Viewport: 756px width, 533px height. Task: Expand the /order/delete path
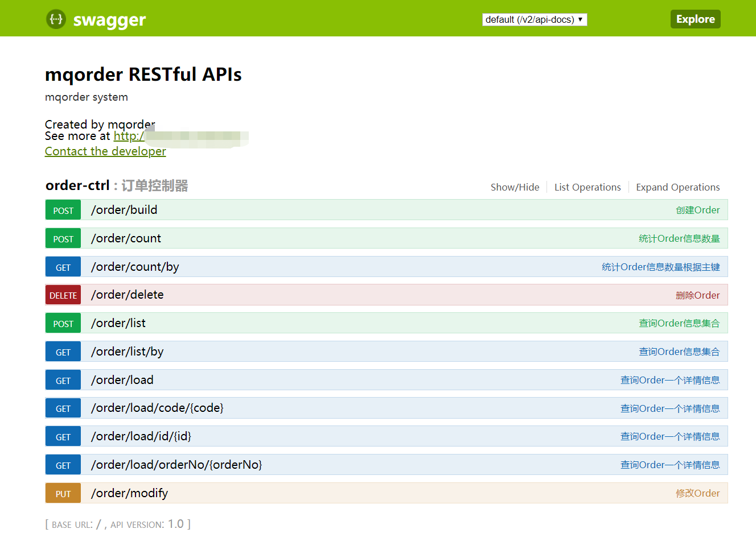click(128, 295)
